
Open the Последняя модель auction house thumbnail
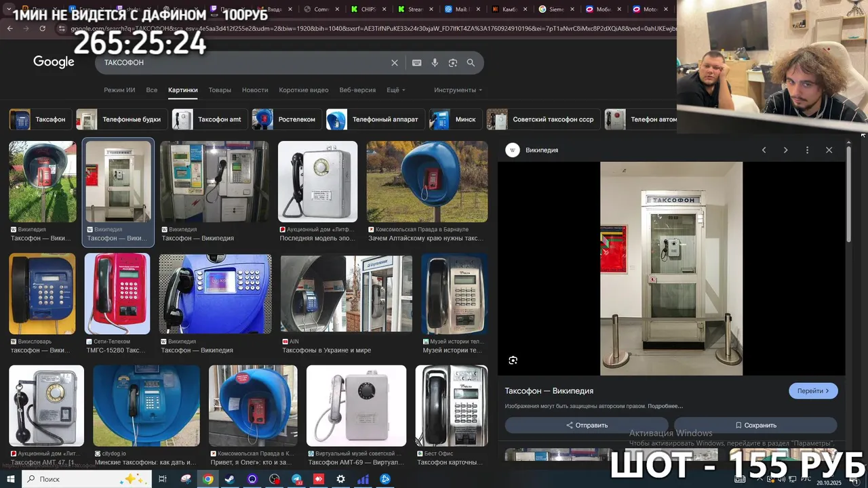coord(317,182)
